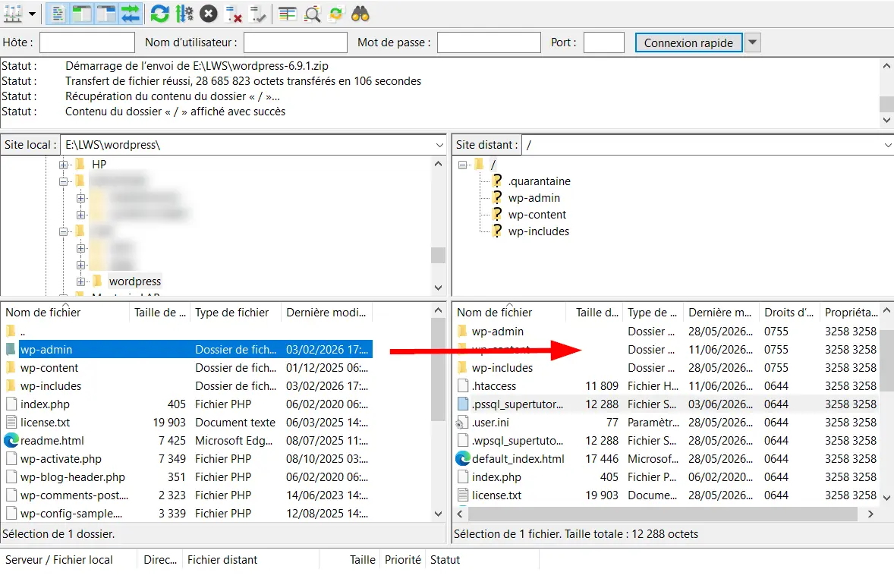
Task: Toggle the message log display
Action: (x=58, y=14)
